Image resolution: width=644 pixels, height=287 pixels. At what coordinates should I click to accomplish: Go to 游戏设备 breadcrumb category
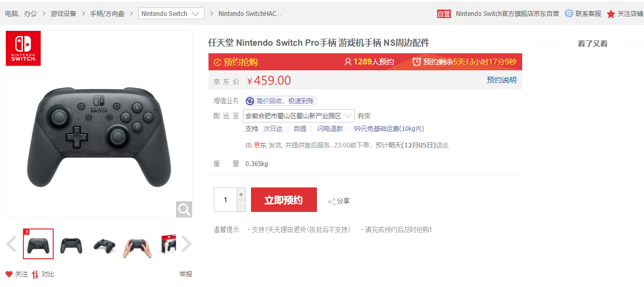tap(63, 14)
